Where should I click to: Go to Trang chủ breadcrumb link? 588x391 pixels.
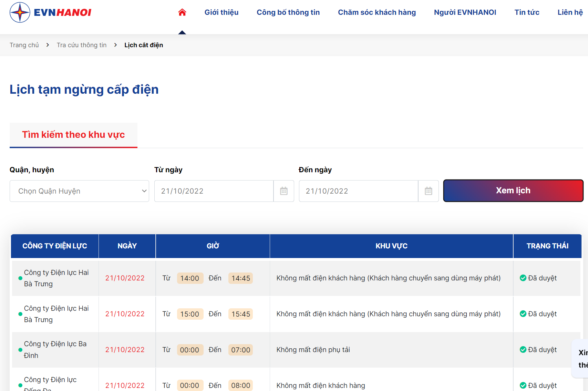[x=24, y=45]
